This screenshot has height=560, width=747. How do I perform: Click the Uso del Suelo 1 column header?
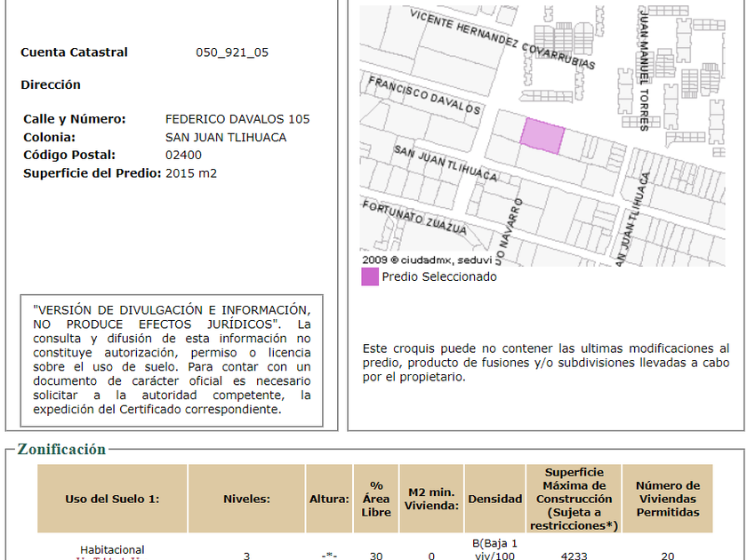coord(112,499)
